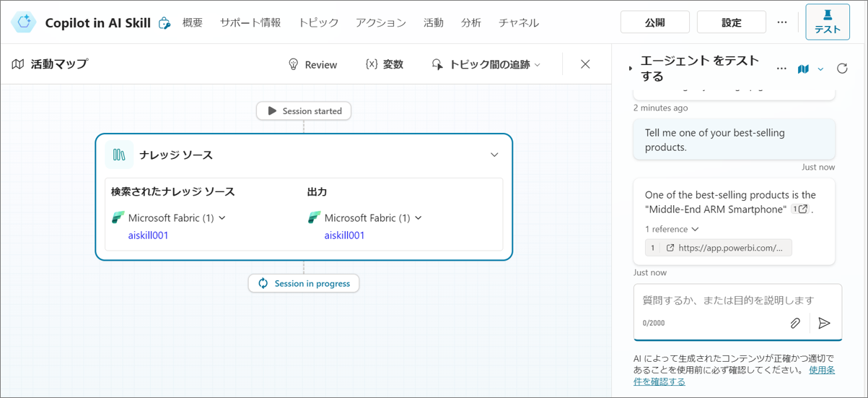Close the activity map panel
This screenshot has width=868, height=398.
click(x=585, y=64)
